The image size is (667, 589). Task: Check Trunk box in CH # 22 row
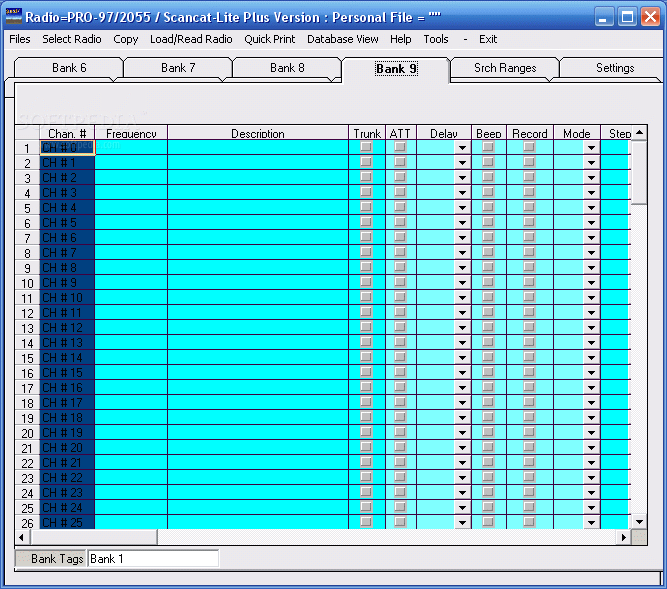pos(366,477)
